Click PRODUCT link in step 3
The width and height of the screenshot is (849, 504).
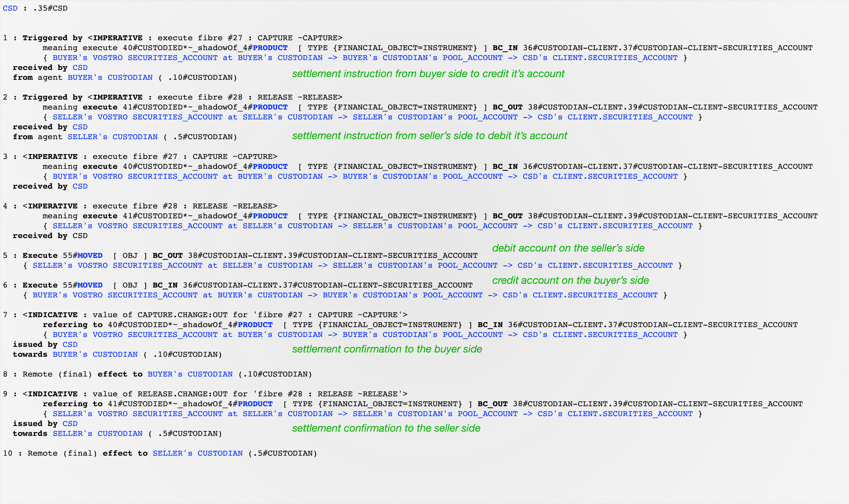tap(270, 166)
